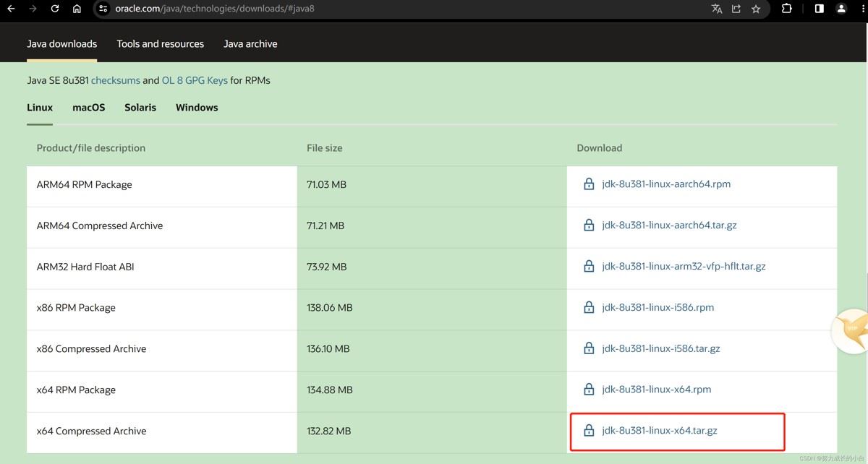The width and height of the screenshot is (868, 464).
Task: Select the Windows platform tab
Action: click(197, 108)
